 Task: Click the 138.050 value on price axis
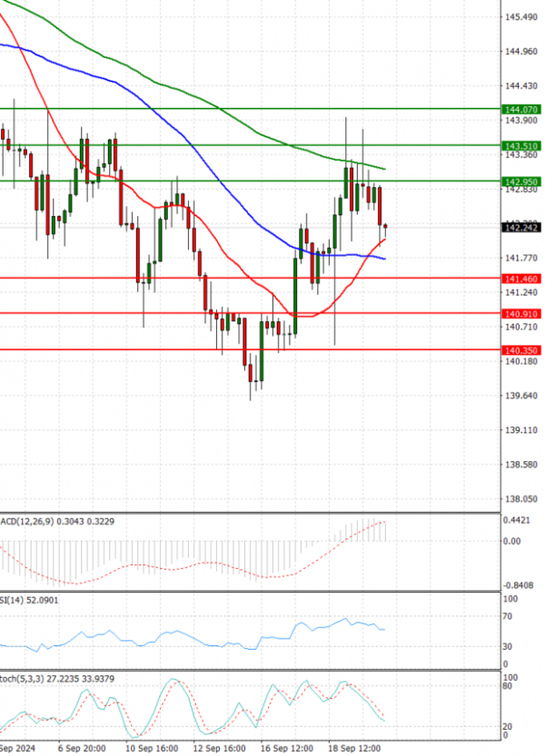pos(520,499)
